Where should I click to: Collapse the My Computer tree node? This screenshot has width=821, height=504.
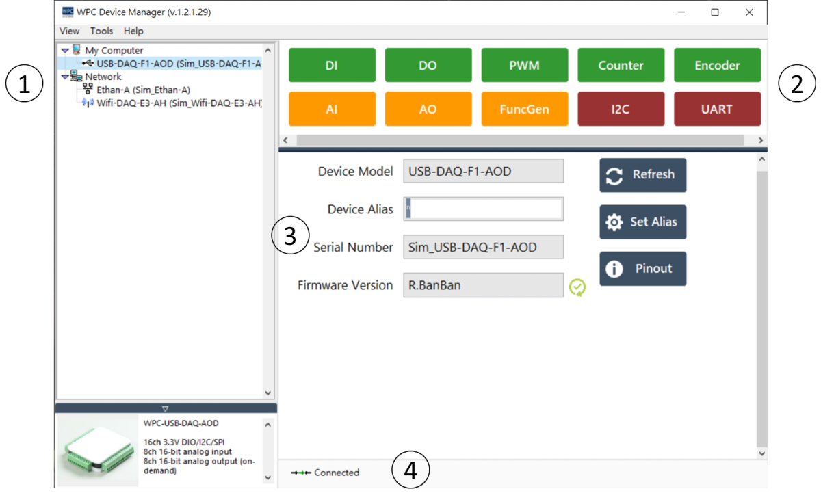pos(65,51)
